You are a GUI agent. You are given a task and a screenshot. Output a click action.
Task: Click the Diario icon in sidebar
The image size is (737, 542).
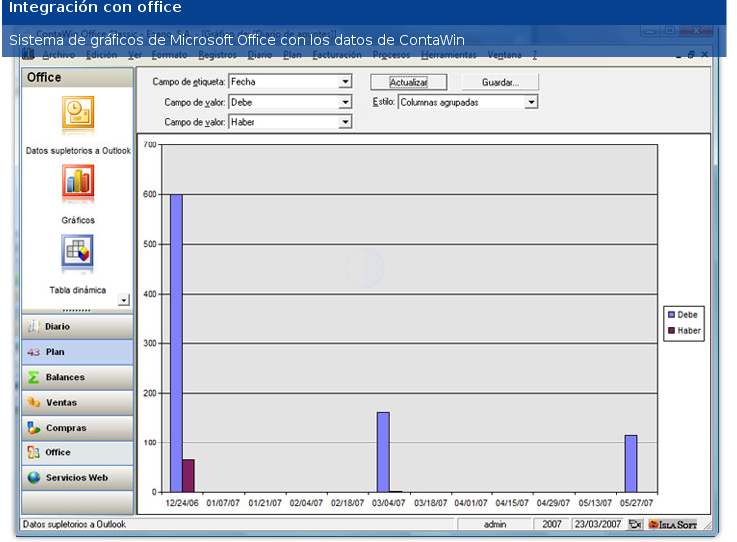[x=33, y=326]
